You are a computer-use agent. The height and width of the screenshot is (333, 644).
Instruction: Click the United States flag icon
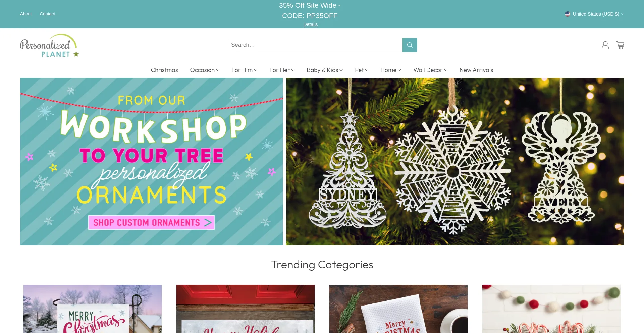[x=568, y=14]
